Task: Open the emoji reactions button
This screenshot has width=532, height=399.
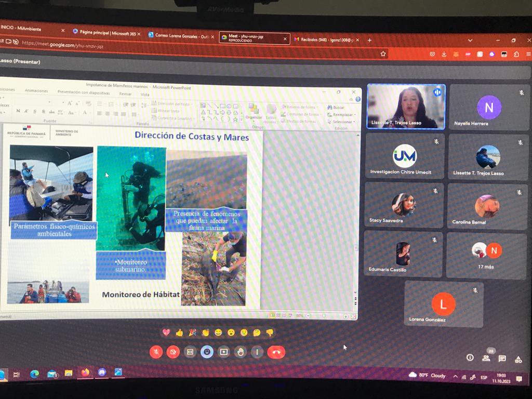Action: [207, 352]
